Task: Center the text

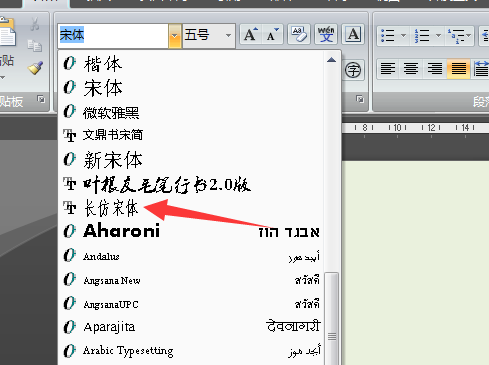Action: [411, 69]
